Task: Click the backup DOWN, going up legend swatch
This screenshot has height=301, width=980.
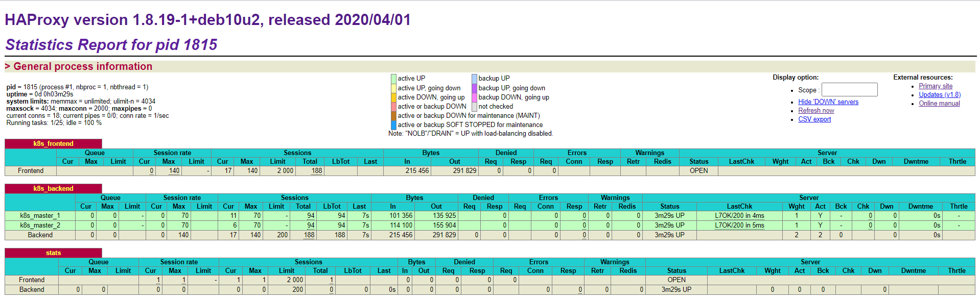Action: pyautogui.click(x=474, y=97)
